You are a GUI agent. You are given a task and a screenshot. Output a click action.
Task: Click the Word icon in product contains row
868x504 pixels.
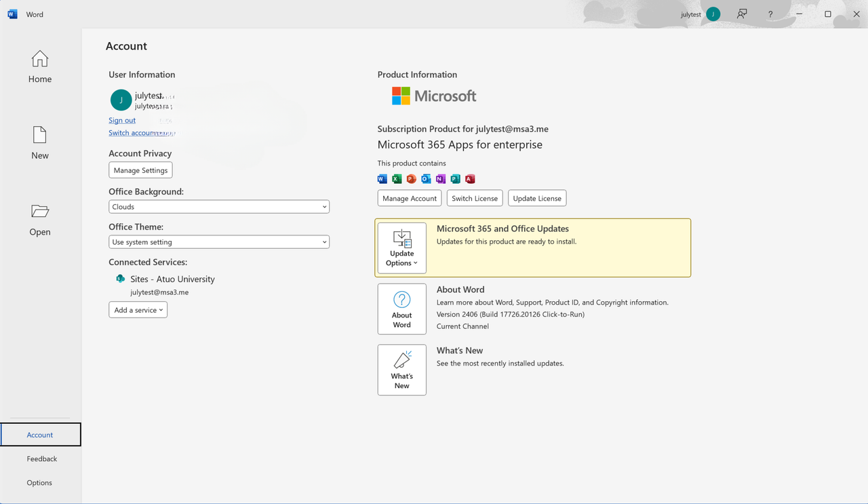[382, 178]
